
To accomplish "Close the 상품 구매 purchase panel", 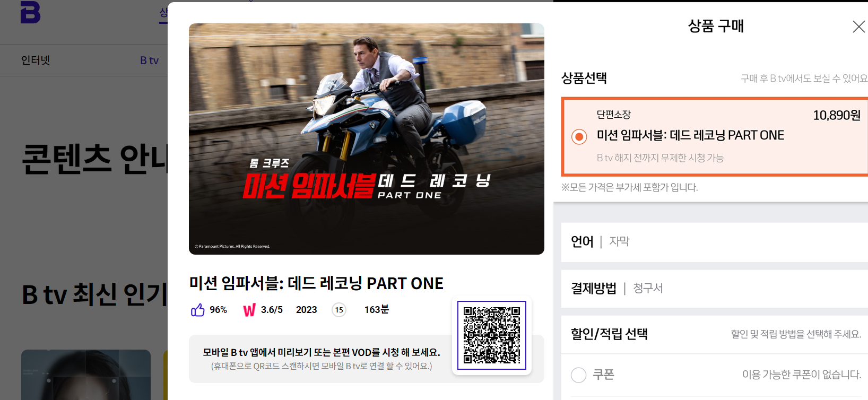I will click(858, 27).
